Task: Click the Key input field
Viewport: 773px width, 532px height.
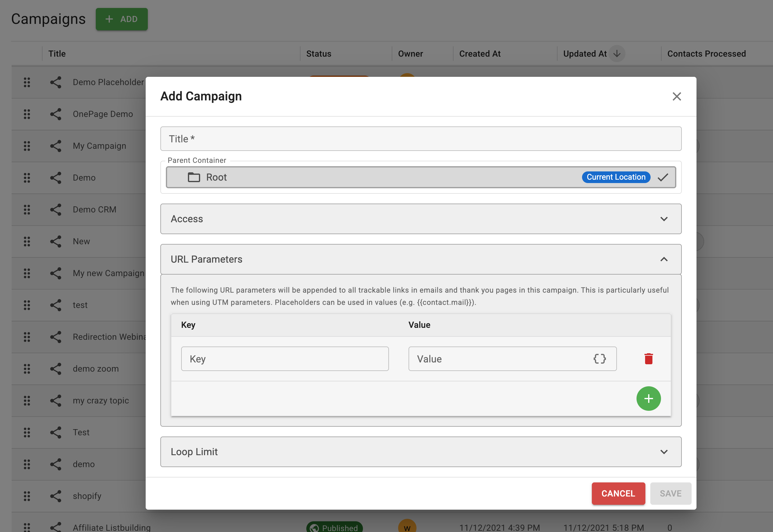Action: 285,359
